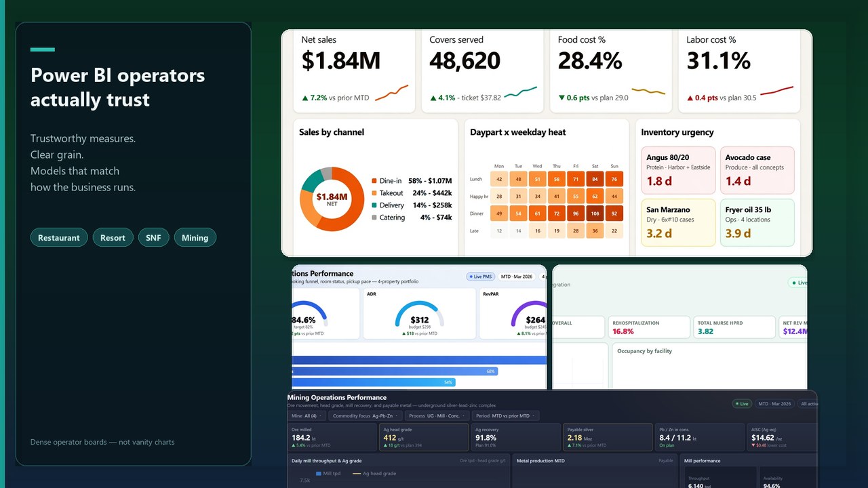
Task: Toggle the Catering 4% legend entry
Action: pyautogui.click(x=412, y=218)
